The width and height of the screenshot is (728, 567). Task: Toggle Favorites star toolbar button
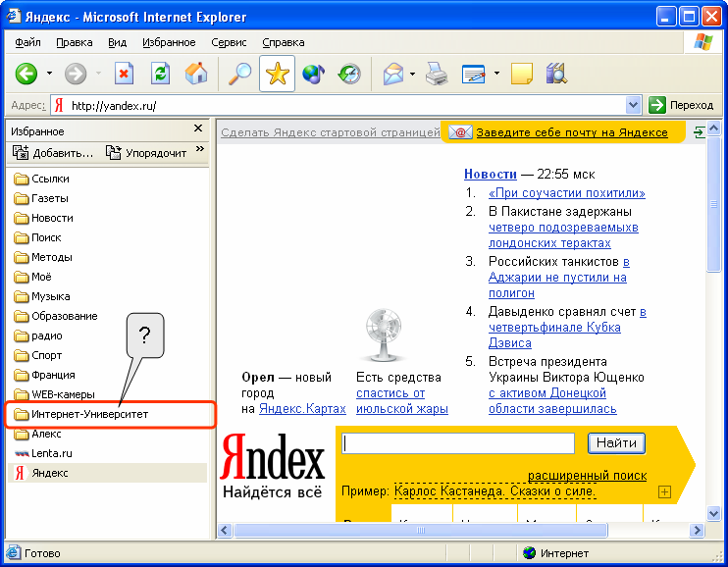[278, 74]
